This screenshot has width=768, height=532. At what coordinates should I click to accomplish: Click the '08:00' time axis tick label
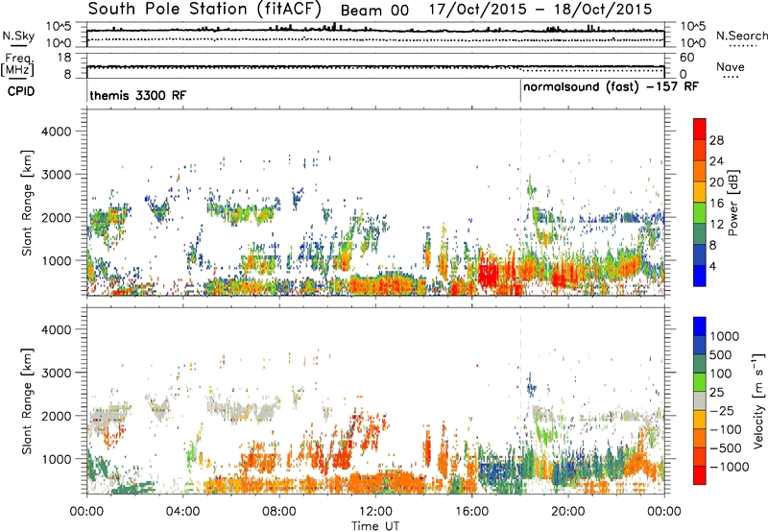click(279, 512)
